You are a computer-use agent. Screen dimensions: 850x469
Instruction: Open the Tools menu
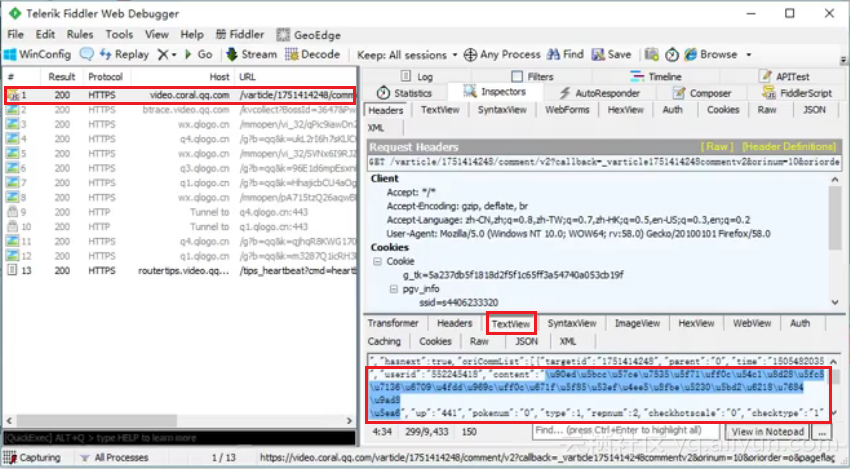coord(119,35)
